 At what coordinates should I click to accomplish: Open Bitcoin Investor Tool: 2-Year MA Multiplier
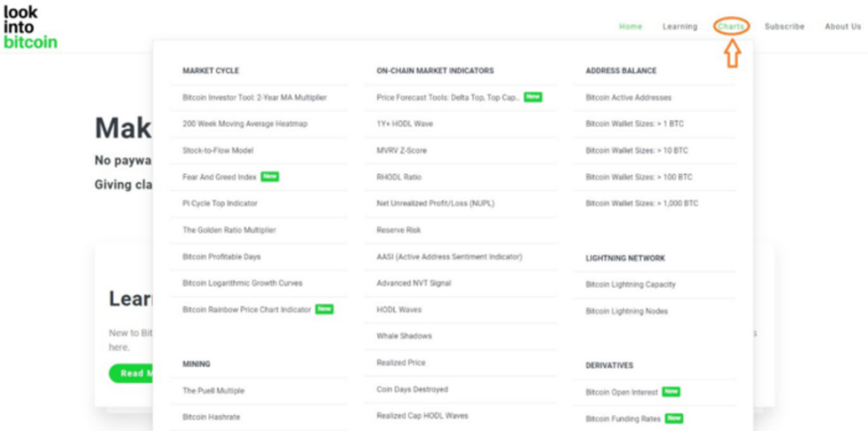pos(255,97)
